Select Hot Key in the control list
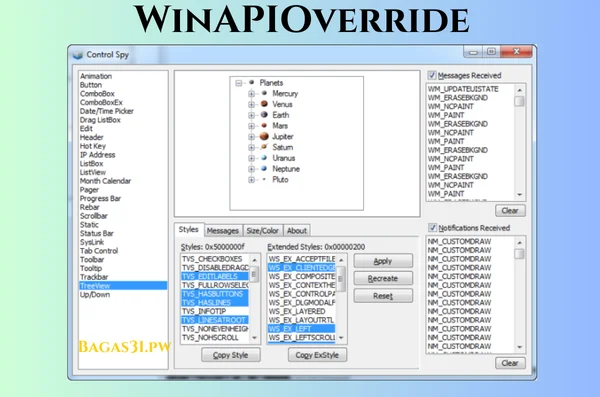This screenshot has width=600, height=397. [93, 146]
